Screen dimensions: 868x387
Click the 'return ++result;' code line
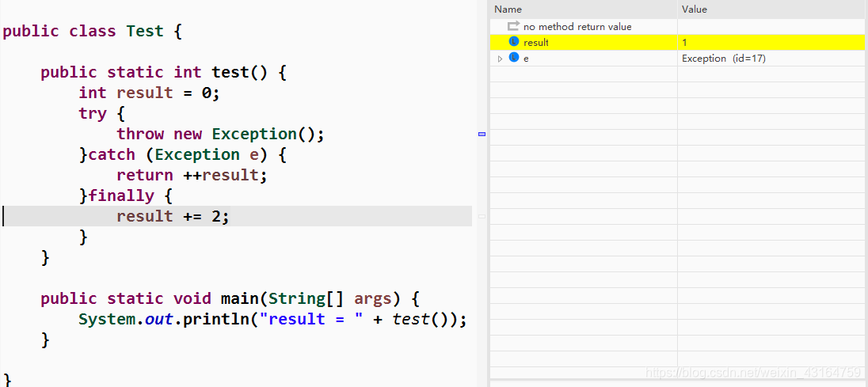click(192, 175)
